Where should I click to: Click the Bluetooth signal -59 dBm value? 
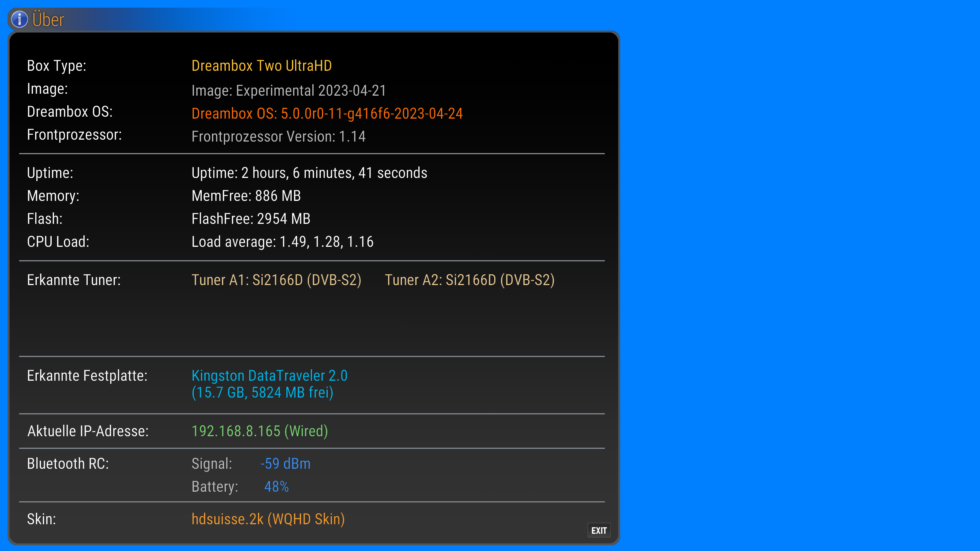pyautogui.click(x=285, y=464)
